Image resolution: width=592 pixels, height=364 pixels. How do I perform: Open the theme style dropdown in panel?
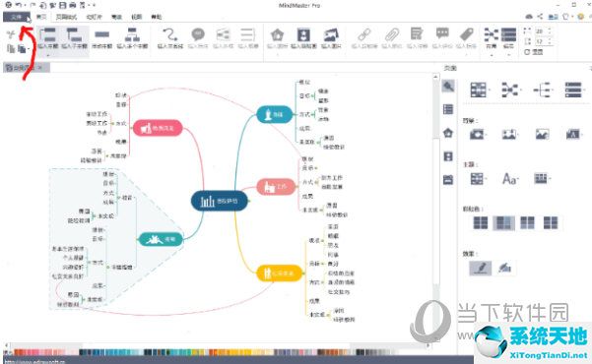pos(479,178)
